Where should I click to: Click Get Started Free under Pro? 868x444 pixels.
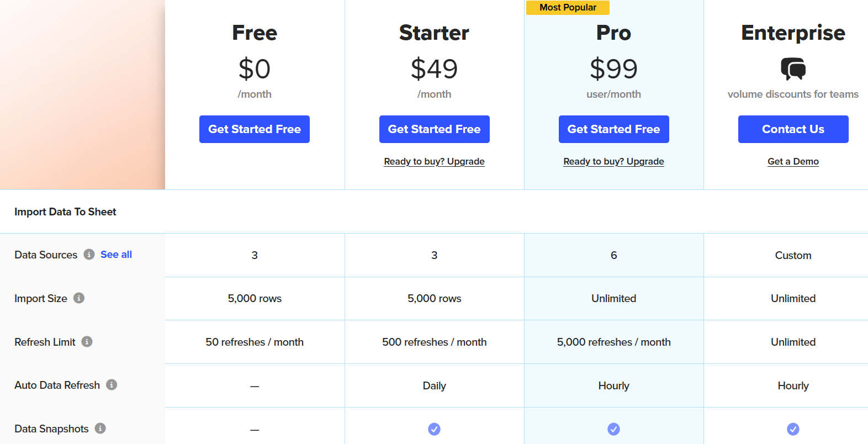(x=613, y=129)
